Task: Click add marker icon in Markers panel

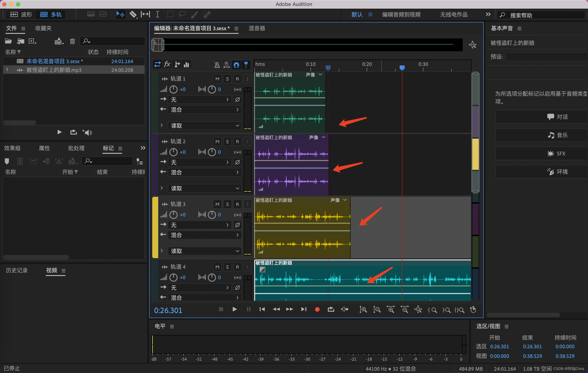Action: tap(7, 161)
